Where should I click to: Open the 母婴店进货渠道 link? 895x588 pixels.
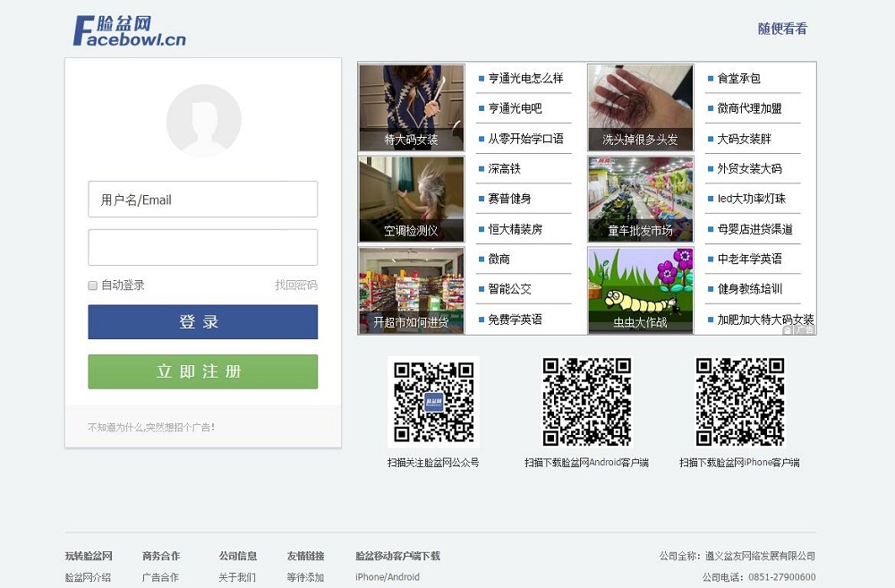pos(755,229)
